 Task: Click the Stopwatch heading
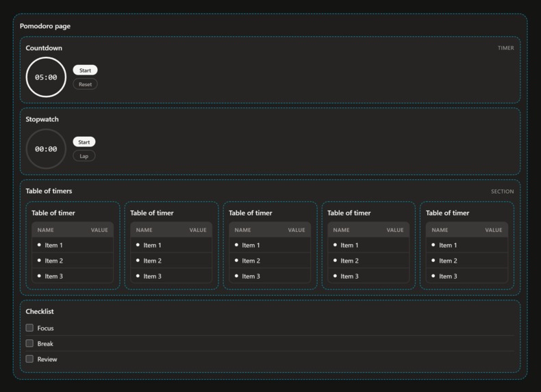pyautogui.click(x=42, y=119)
